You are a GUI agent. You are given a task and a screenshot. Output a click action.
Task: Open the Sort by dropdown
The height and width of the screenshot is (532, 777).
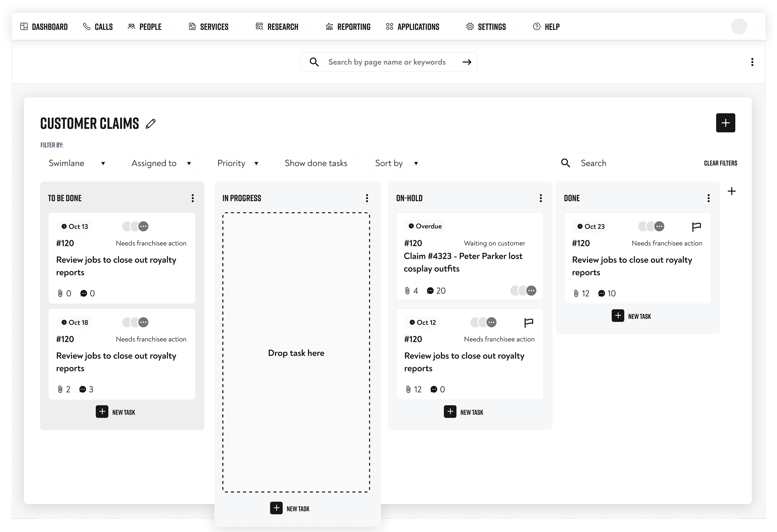click(397, 163)
